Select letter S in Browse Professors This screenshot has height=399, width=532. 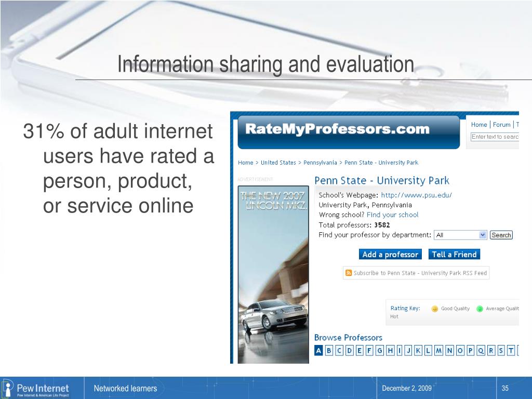[x=501, y=351]
